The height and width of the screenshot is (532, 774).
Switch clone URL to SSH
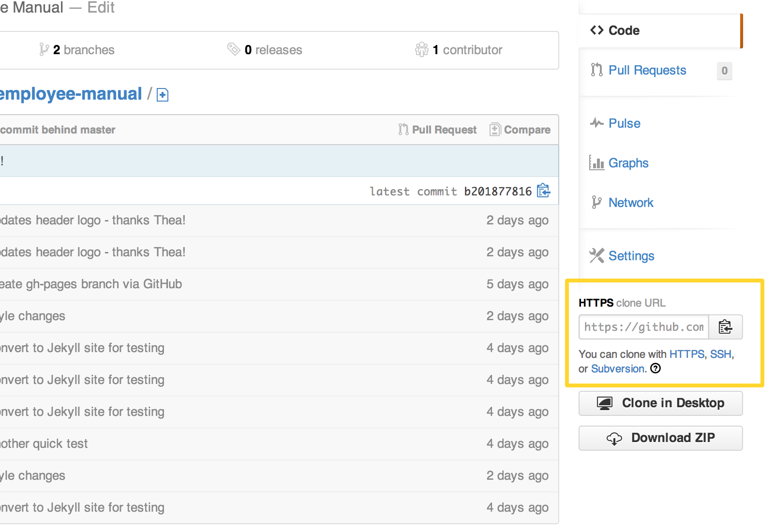(x=720, y=354)
